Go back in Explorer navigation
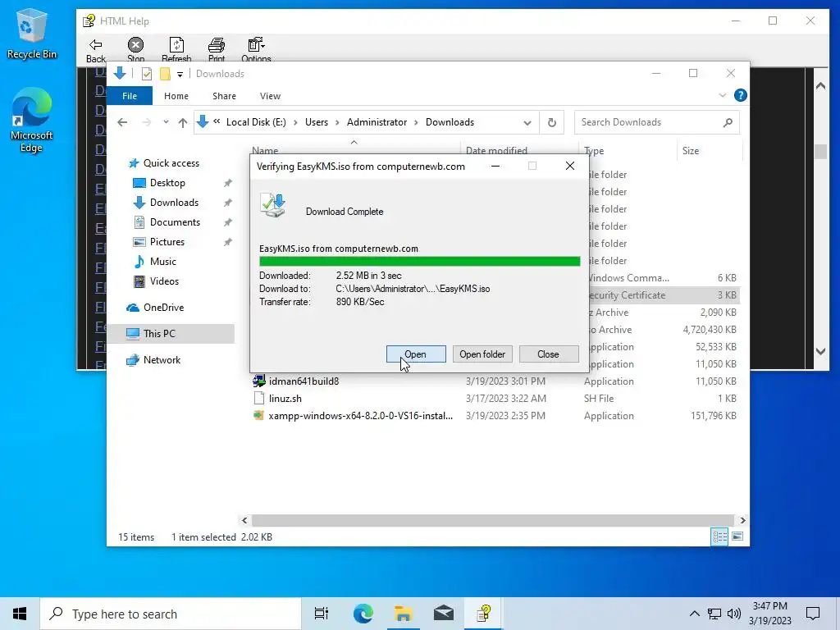This screenshot has width=840, height=630. (x=122, y=122)
